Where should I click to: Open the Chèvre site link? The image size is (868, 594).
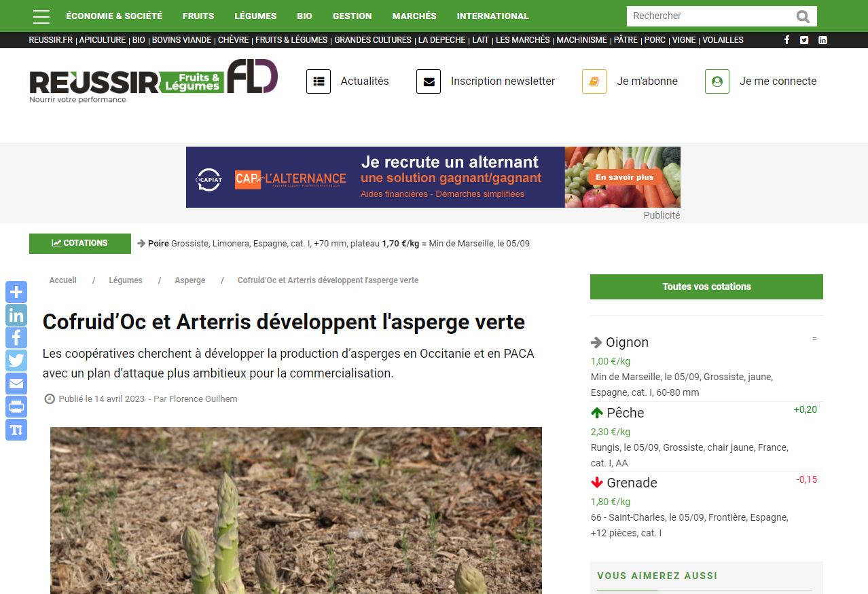point(233,40)
